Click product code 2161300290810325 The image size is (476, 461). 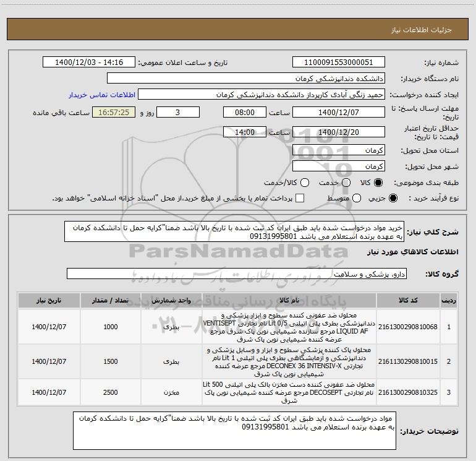[x=408, y=393]
